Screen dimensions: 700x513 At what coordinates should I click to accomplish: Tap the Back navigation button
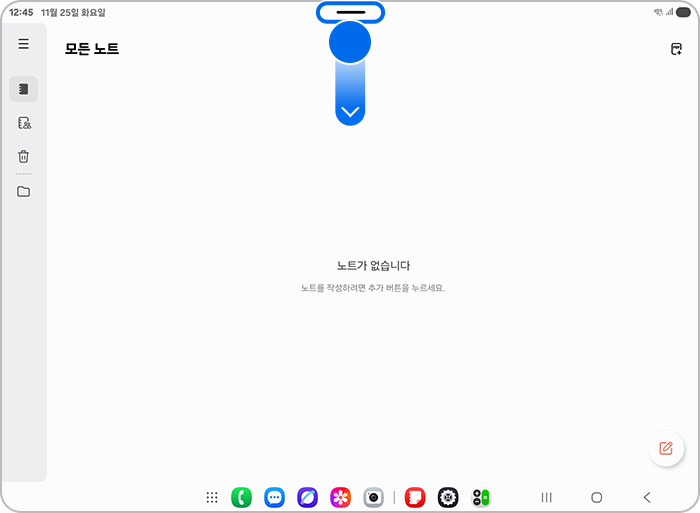tap(647, 497)
